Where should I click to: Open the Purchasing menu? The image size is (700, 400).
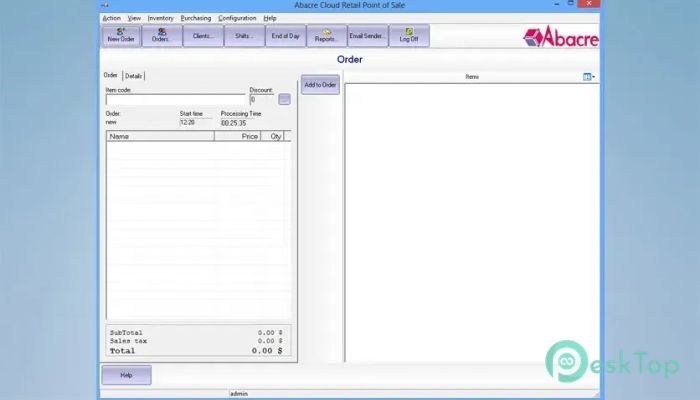tap(196, 18)
